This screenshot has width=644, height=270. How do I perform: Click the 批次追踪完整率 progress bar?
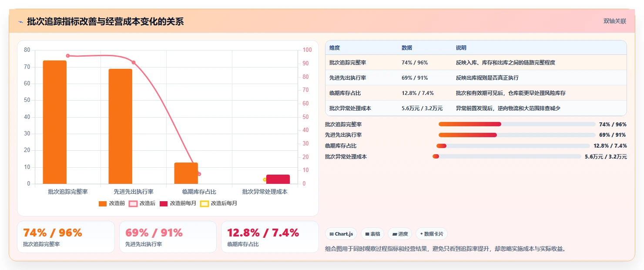coord(517,124)
